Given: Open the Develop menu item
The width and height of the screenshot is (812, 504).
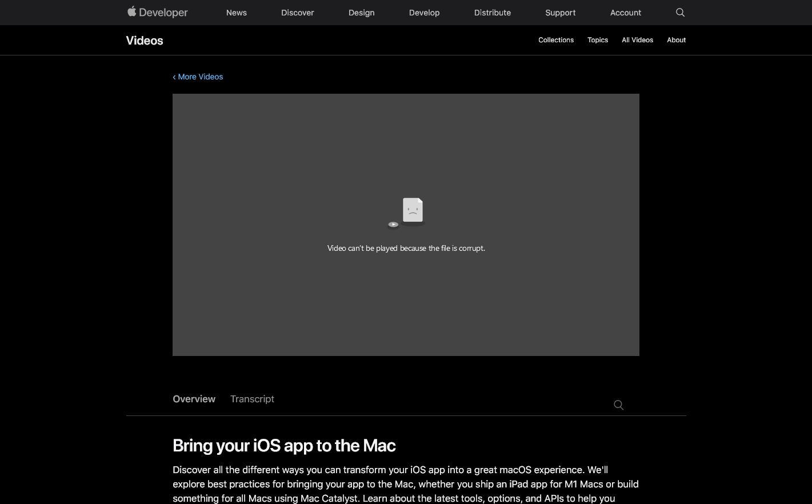Looking at the screenshot, I should click(x=424, y=13).
